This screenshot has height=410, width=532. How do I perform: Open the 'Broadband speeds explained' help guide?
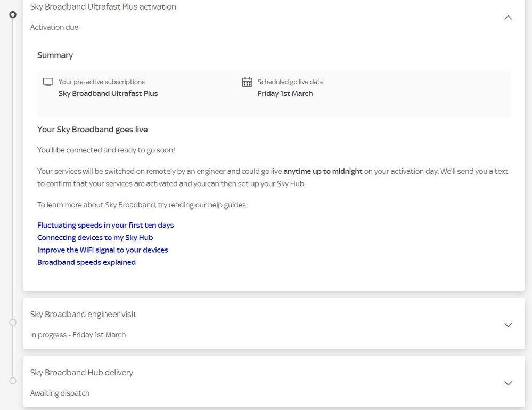pos(86,262)
